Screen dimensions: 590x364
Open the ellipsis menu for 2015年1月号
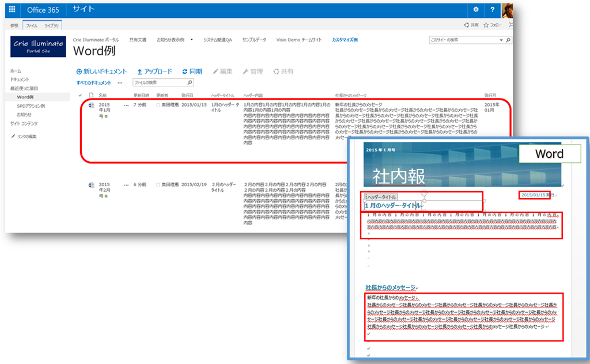[x=126, y=105]
